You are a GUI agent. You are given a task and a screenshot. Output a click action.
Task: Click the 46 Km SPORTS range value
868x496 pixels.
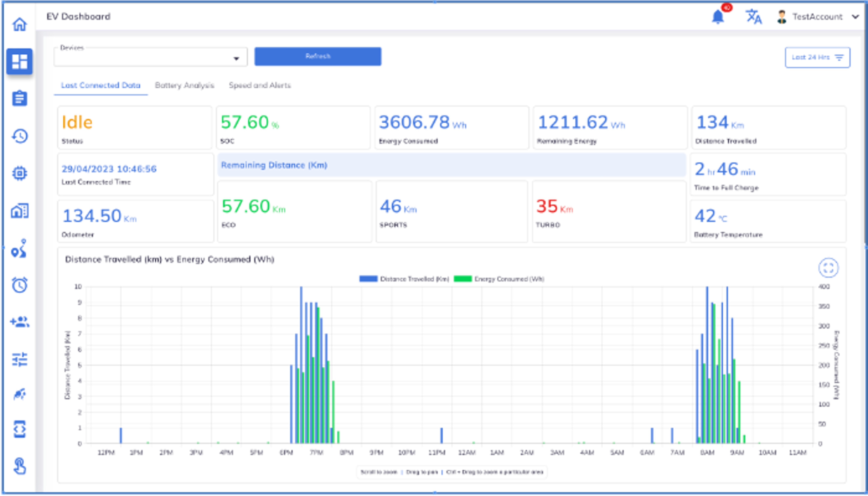(398, 207)
